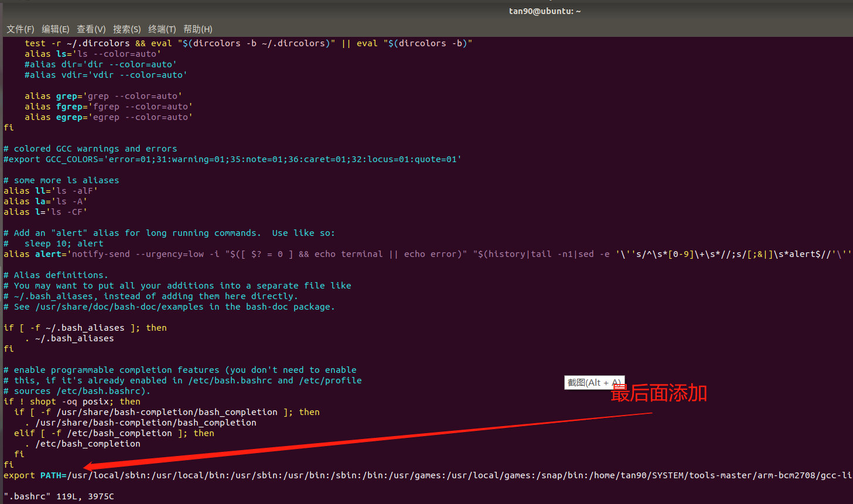
Task: Click the alias fgrep='fgrep --color=auto' line
Action: click(x=108, y=107)
